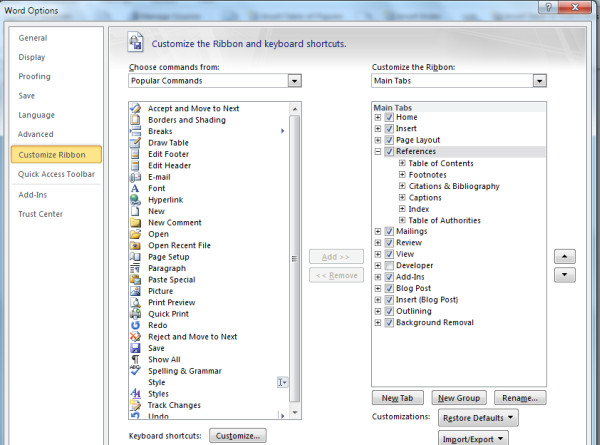600x445 pixels.
Task: Open the Import/Export button
Action: (473, 438)
